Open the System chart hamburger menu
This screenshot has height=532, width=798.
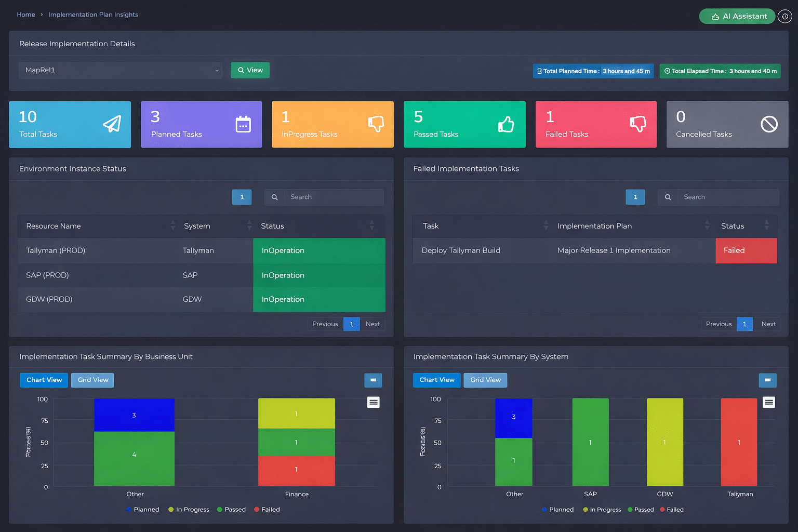click(769, 402)
